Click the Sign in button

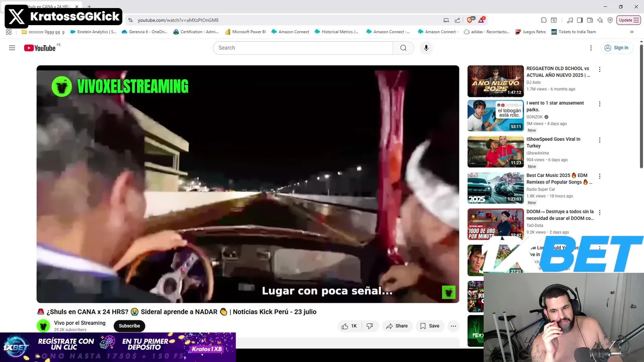coord(616,48)
